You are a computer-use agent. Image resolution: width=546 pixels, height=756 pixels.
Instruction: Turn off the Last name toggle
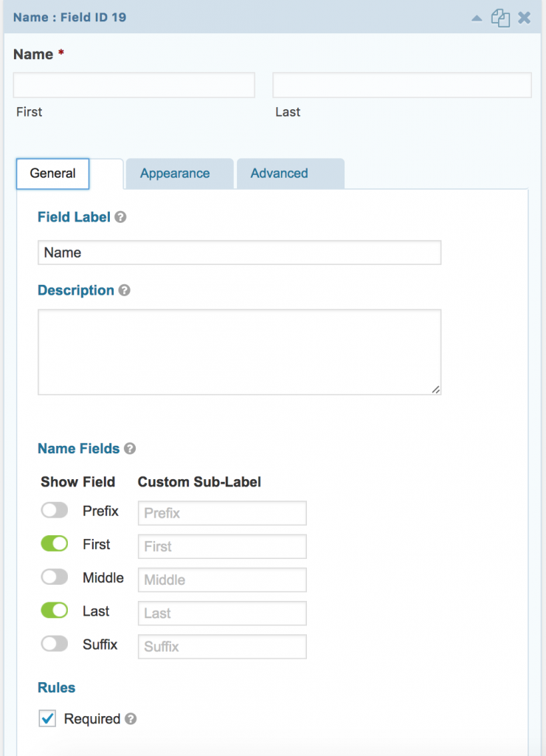coord(55,611)
